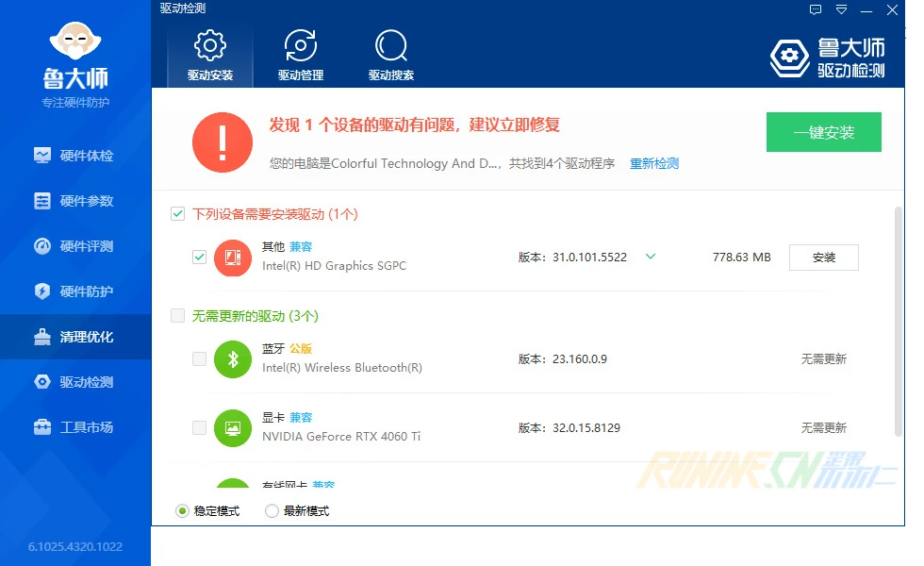The width and height of the screenshot is (924, 566).
Task: Open the title bar dropdown arrow menu
Action: coord(840,9)
